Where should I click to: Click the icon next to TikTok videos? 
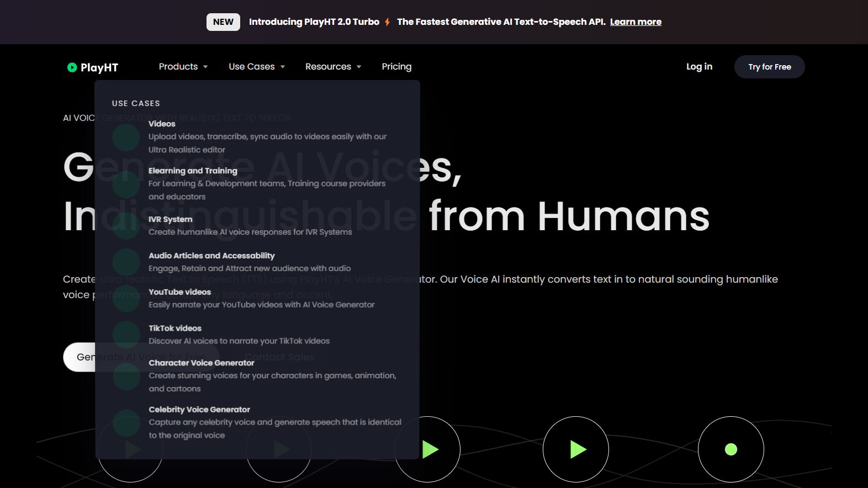(x=126, y=335)
